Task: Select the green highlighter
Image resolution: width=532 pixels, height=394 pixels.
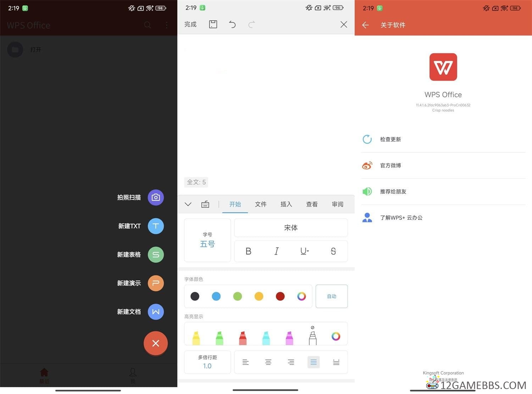Action: pos(220,338)
